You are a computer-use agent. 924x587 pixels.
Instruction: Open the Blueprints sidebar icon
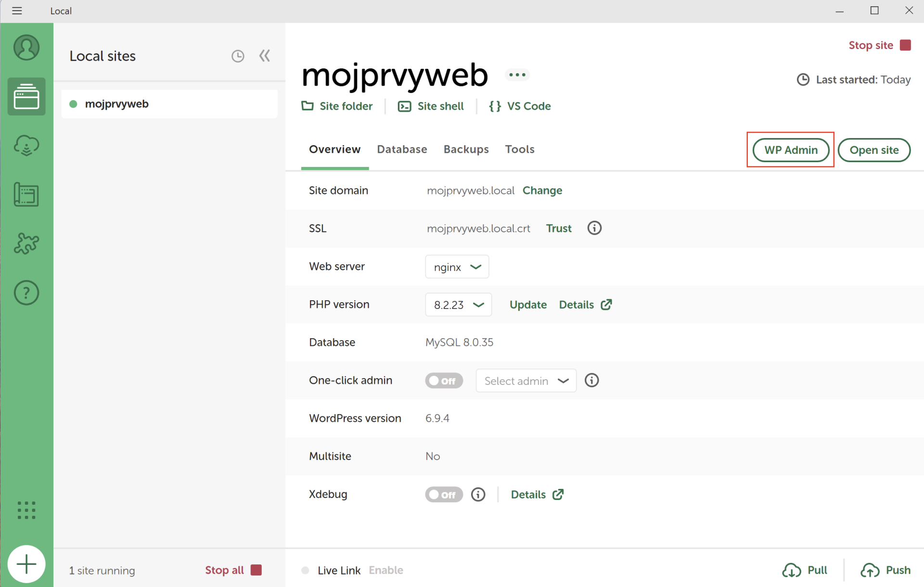pyautogui.click(x=26, y=194)
